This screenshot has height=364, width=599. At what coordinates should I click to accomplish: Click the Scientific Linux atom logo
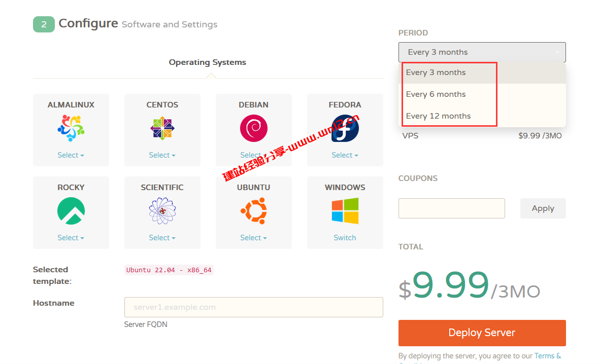(162, 210)
